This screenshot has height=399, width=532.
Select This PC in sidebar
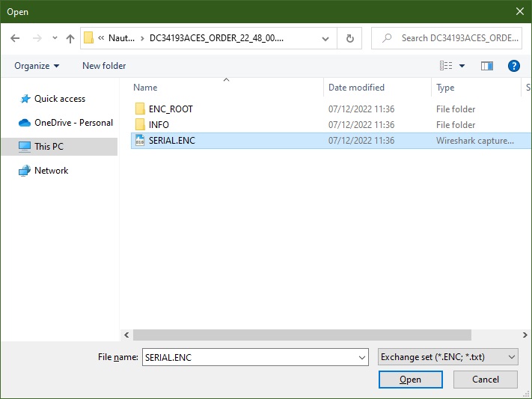click(x=59, y=147)
